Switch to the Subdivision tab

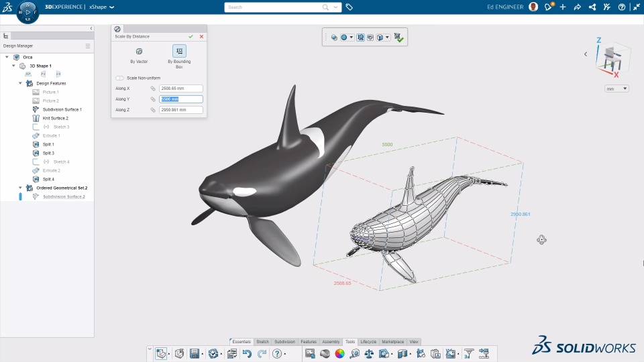[x=284, y=341]
